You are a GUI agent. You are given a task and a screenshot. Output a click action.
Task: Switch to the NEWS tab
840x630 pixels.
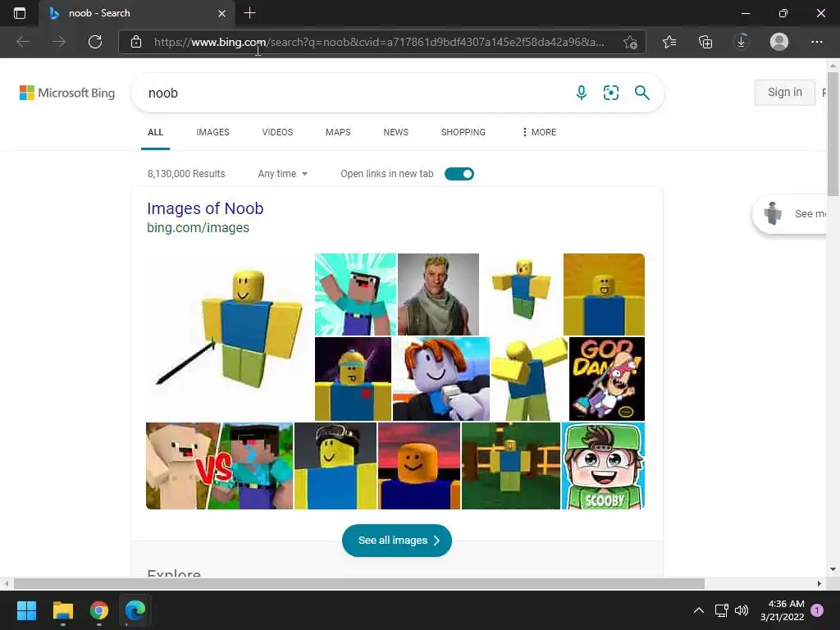click(396, 132)
